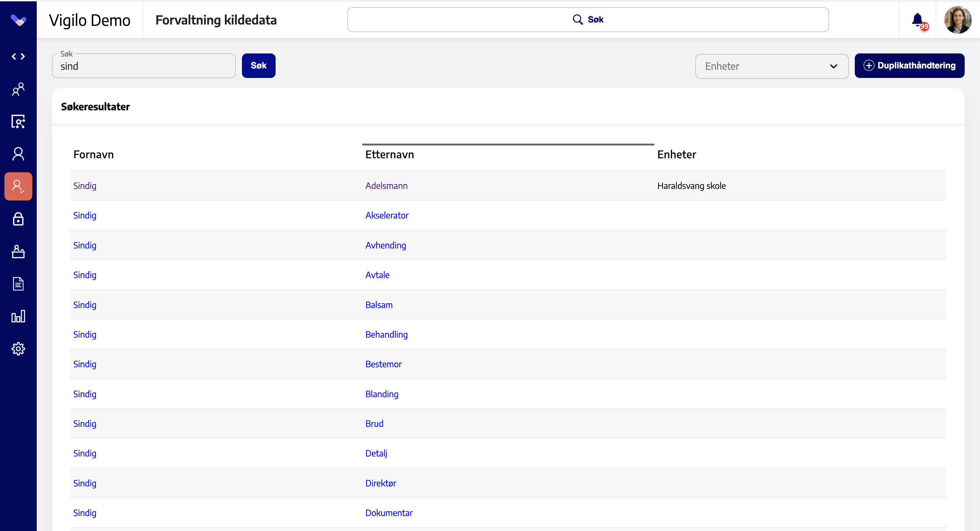Expand the sidebar with the arrows icon
This screenshot has height=531, width=980.
[18, 57]
